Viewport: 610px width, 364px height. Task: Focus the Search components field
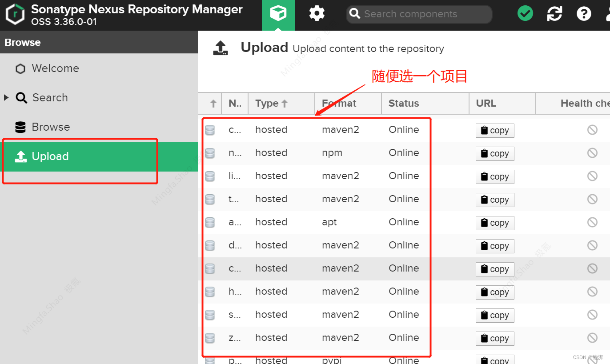pos(419,14)
